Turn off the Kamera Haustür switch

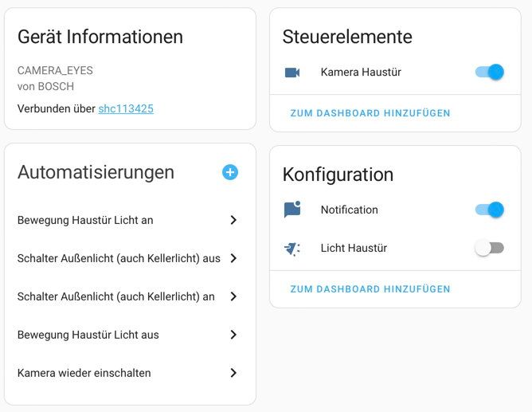click(490, 73)
